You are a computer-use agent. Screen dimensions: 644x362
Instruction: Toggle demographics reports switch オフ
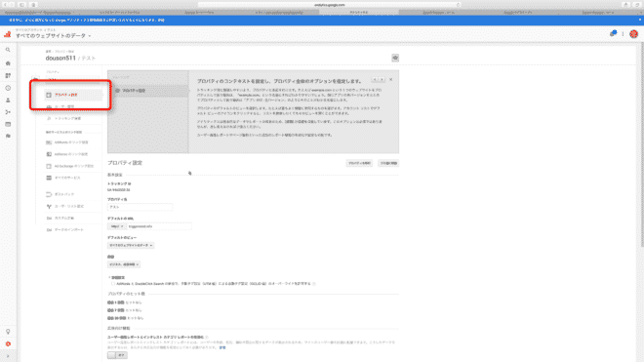[117, 355]
